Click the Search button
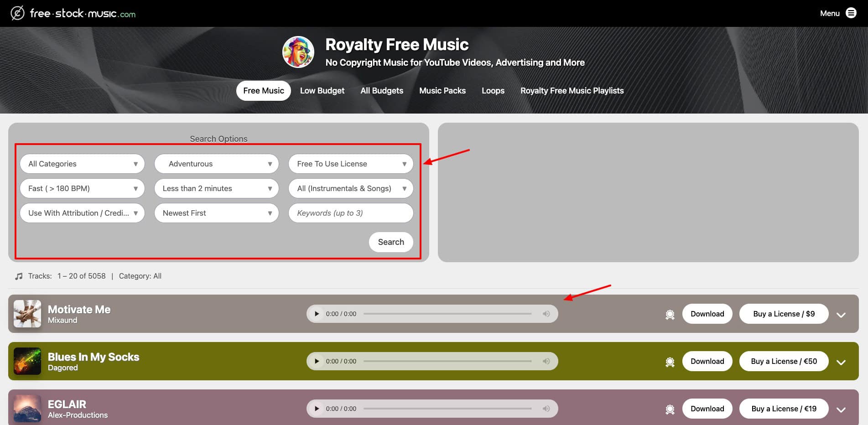The height and width of the screenshot is (425, 868). pos(391,242)
